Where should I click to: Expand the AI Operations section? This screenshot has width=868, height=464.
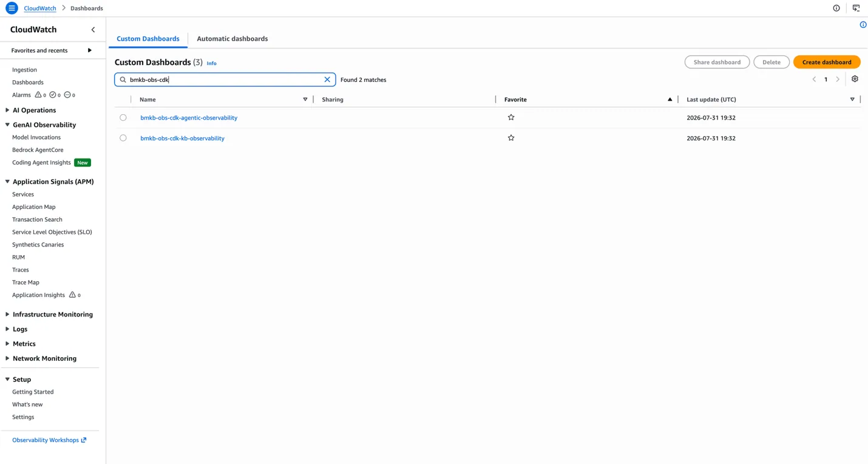7,110
